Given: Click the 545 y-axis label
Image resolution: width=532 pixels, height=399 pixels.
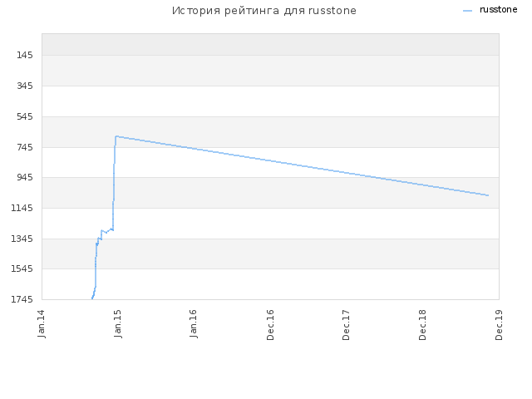Looking at the screenshot, I should tap(25, 116).
